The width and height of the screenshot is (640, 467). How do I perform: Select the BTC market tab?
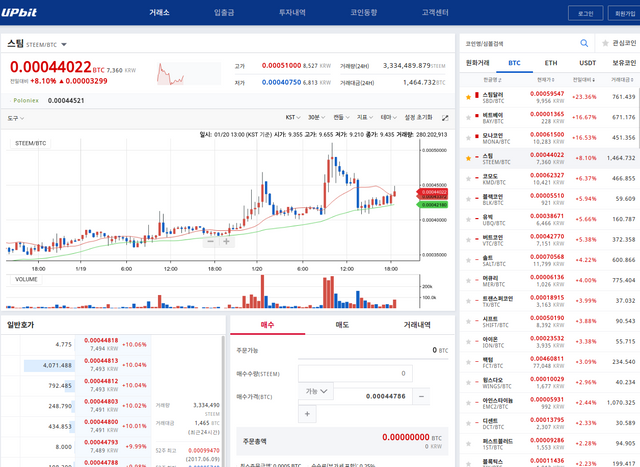514,63
